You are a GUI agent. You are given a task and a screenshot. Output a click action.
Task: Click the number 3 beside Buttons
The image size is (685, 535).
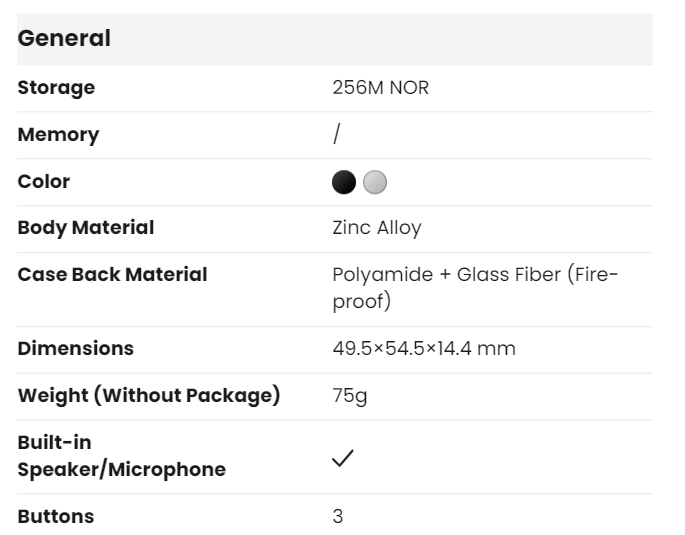[x=338, y=516]
